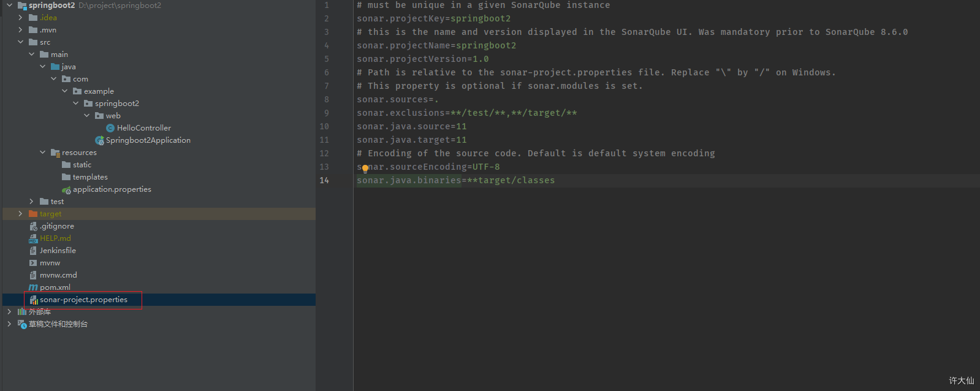Click the com package icon
This screenshot has width=980, height=391.
tap(66, 79)
